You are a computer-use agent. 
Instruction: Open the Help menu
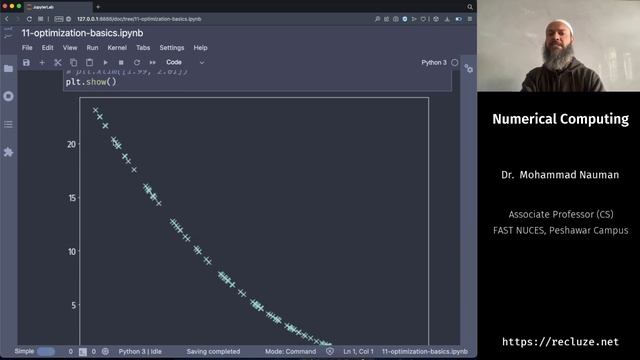click(x=200, y=48)
